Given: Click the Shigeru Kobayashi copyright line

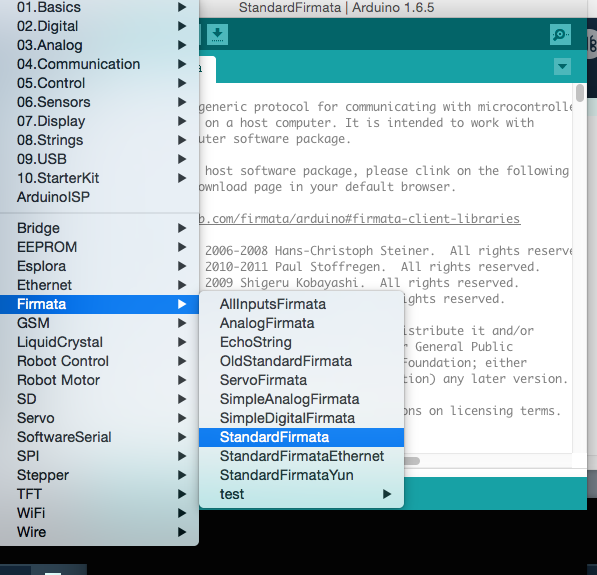Looking at the screenshot, I should coord(362,283).
